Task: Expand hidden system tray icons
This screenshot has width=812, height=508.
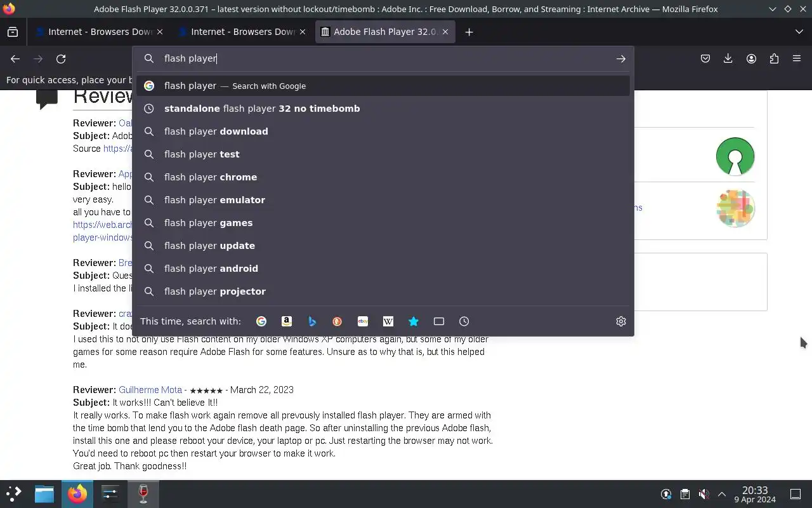Action: tap(722, 494)
